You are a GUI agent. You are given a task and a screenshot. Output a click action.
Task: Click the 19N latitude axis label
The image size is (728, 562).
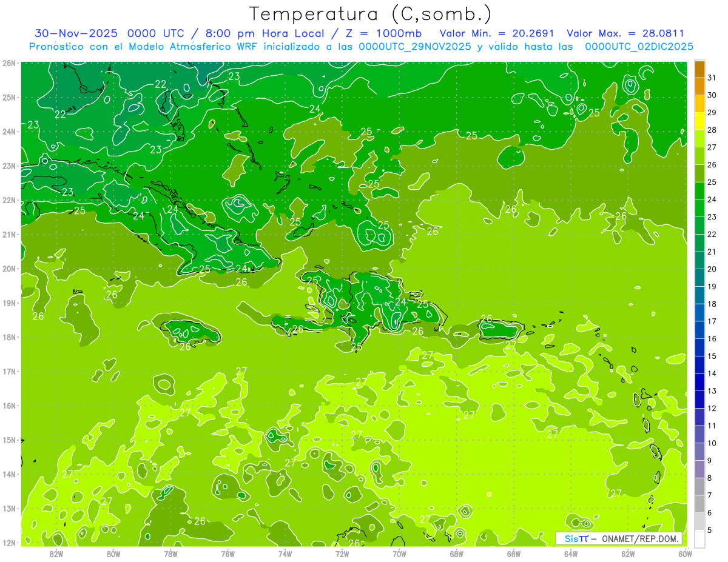click(8, 303)
